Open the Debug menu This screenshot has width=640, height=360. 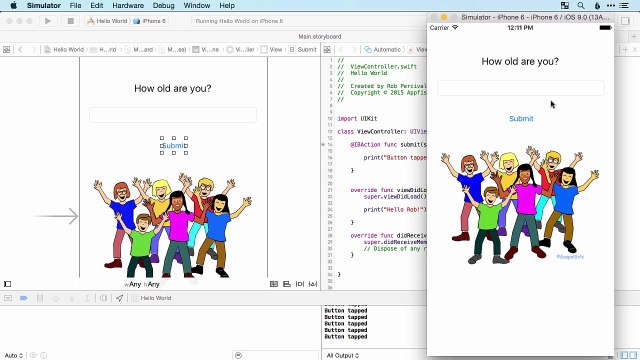point(164,5)
